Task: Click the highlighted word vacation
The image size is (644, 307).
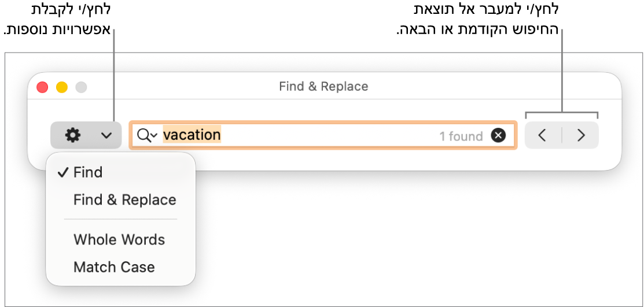Action: (192, 135)
